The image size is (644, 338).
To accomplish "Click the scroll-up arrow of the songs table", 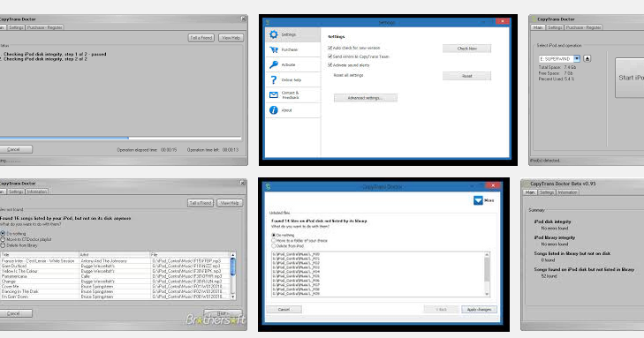I will click(233, 255).
